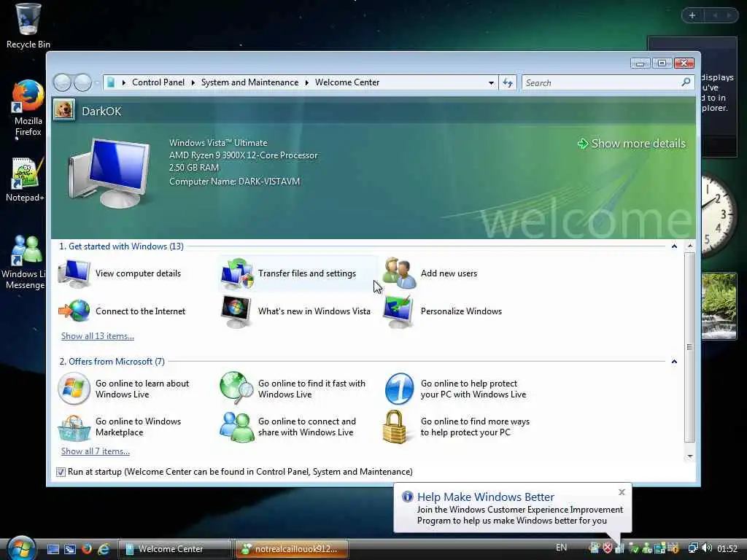This screenshot has width=747, height=560.
Task: Choose the Add new users icon
Action: pyautogui.click(x=399, y=273)
